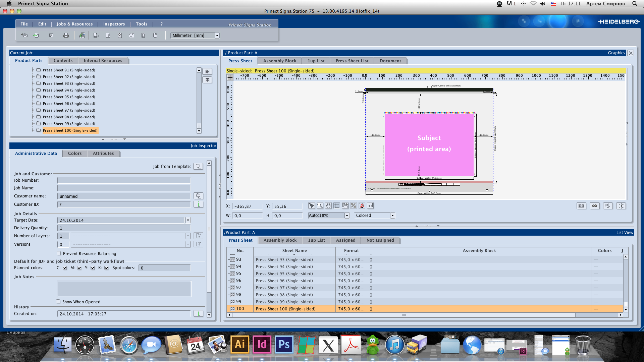Click the red crossed-out icon in graphics toolbar
Screen dimensions: 644x362
click(x=362, y=205)
